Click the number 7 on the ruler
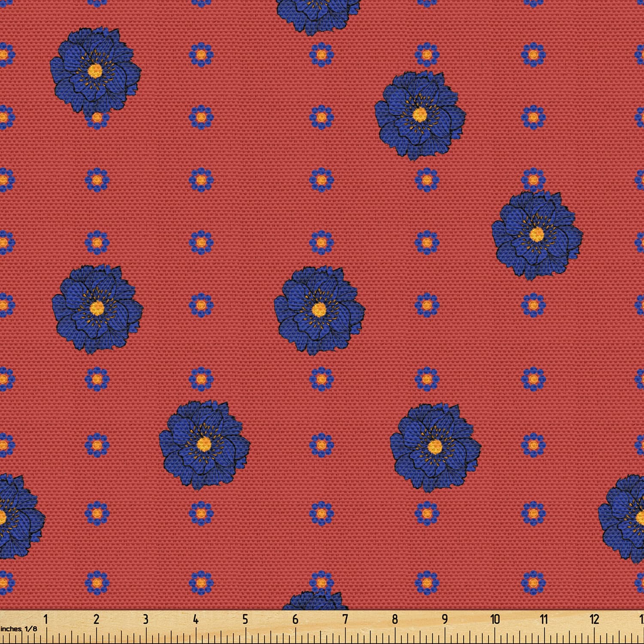 click(x=345, y=619)
